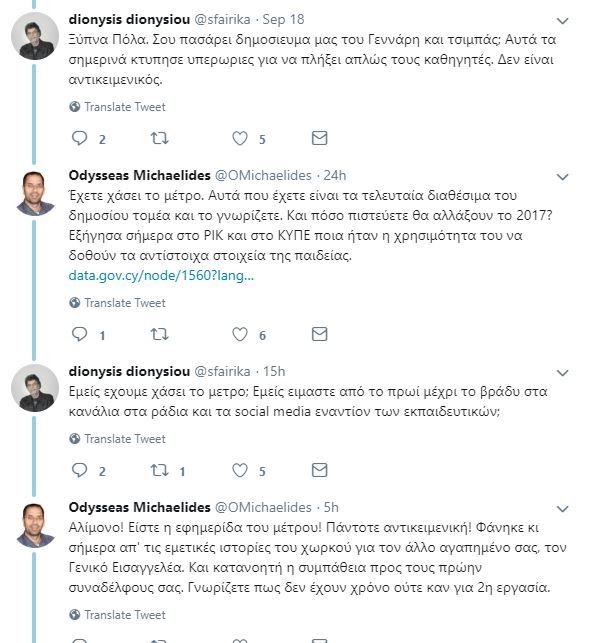
Task: Like the Sep 18 tweet with 5 likes
Action: [x=240, y=138]
